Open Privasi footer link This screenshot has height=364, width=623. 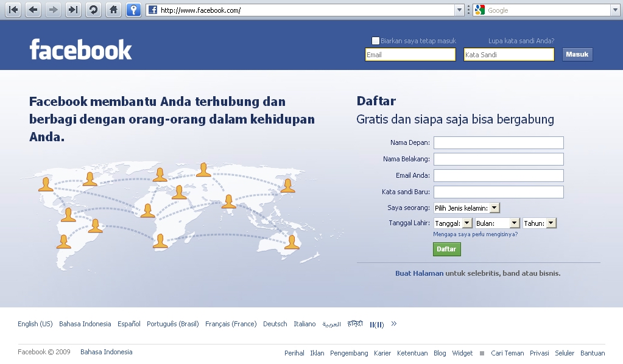tap(539, 353)
